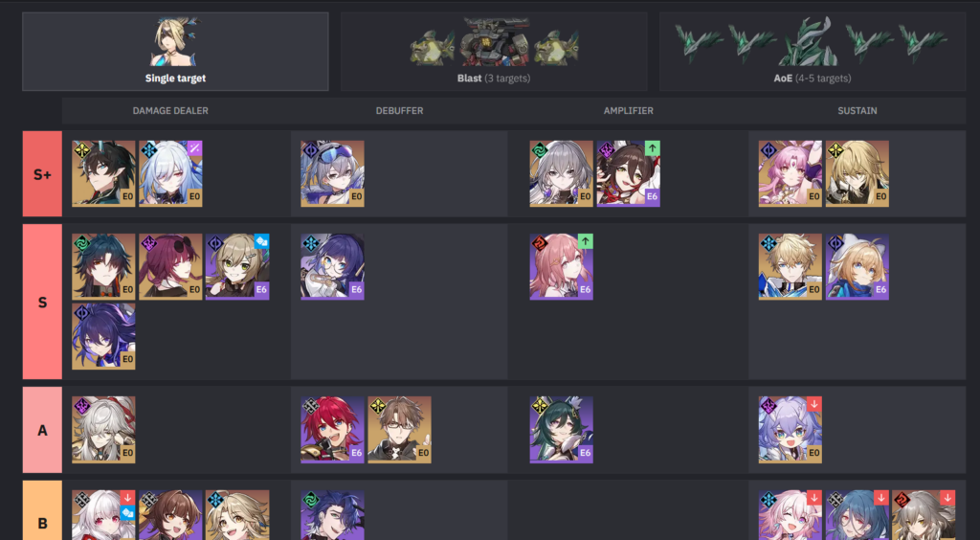Switch to Blast (3 targets) tab
The height and width of the screenshot is (540, 980).
pyautogui.click(x=494, y=52)
